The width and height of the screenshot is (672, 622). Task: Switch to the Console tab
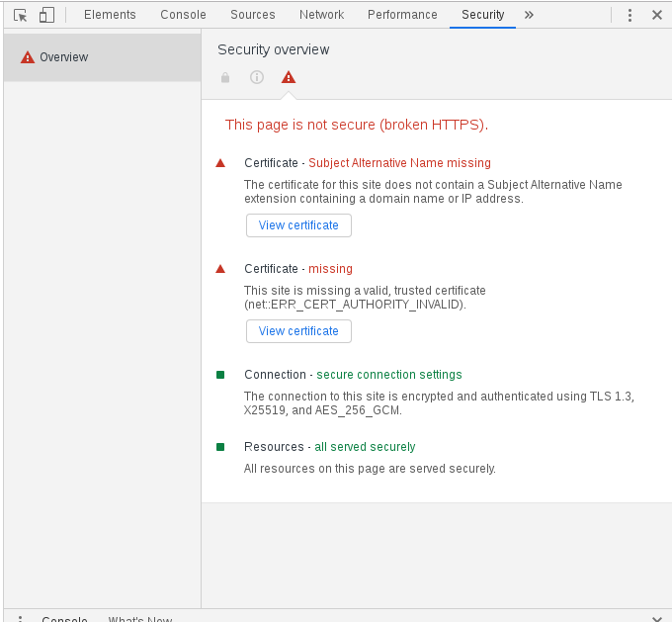183,15
